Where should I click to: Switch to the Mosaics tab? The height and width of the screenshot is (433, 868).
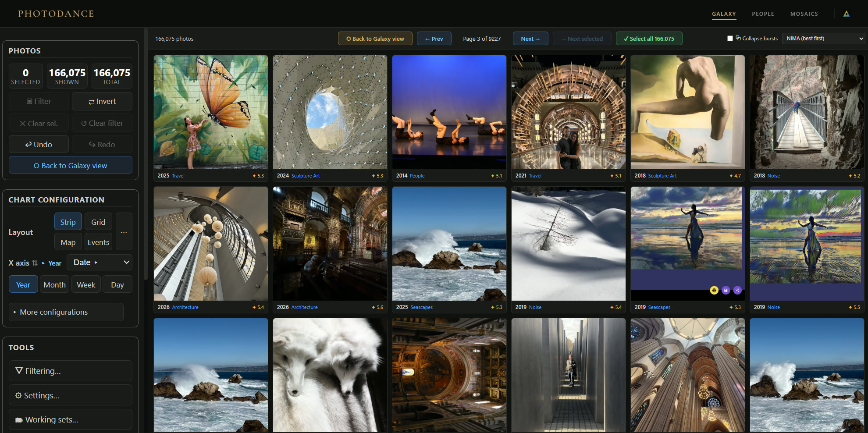click(x=804, y=14)
